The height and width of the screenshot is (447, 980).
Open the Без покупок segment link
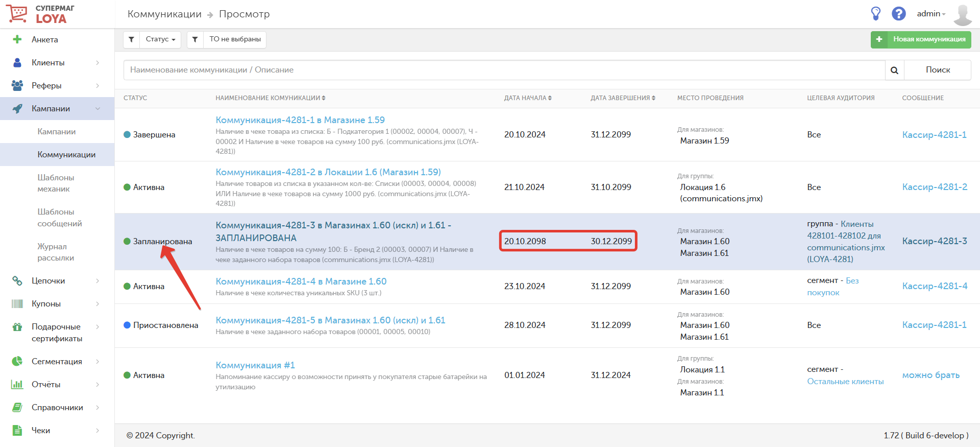832,287
